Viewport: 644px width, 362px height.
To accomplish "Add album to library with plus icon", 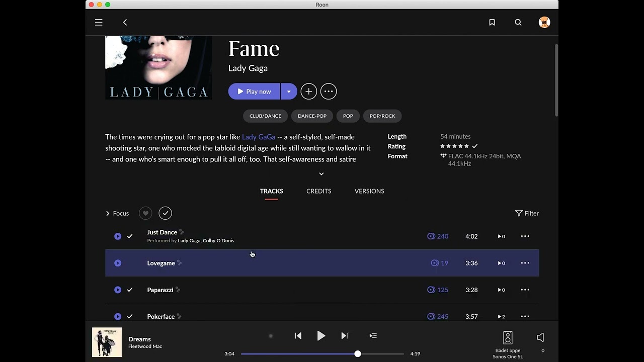I will (x=309, y=92).
